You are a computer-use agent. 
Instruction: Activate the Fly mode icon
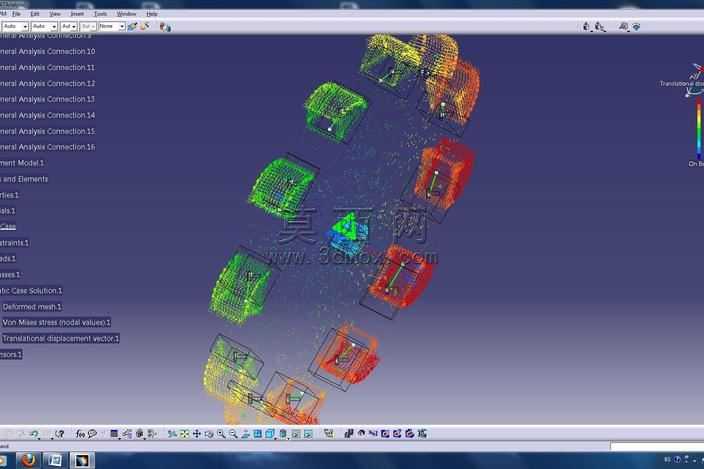click(x=172, y=434)
